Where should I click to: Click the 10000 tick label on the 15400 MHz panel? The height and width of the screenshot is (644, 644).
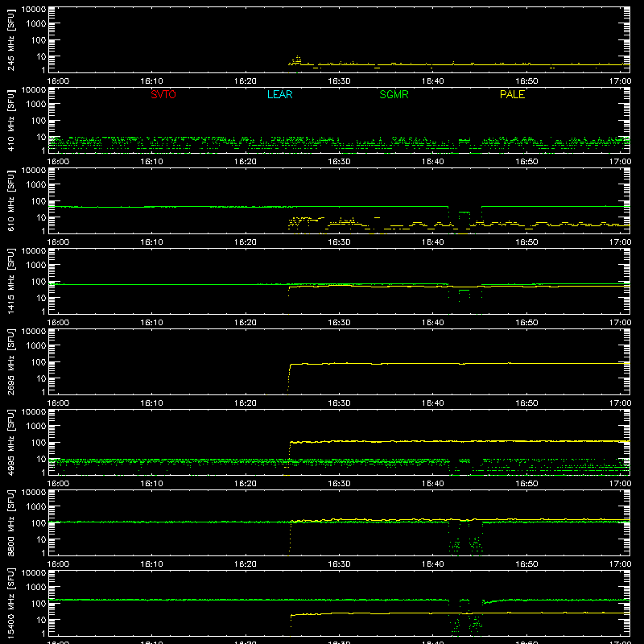(34, 573)
